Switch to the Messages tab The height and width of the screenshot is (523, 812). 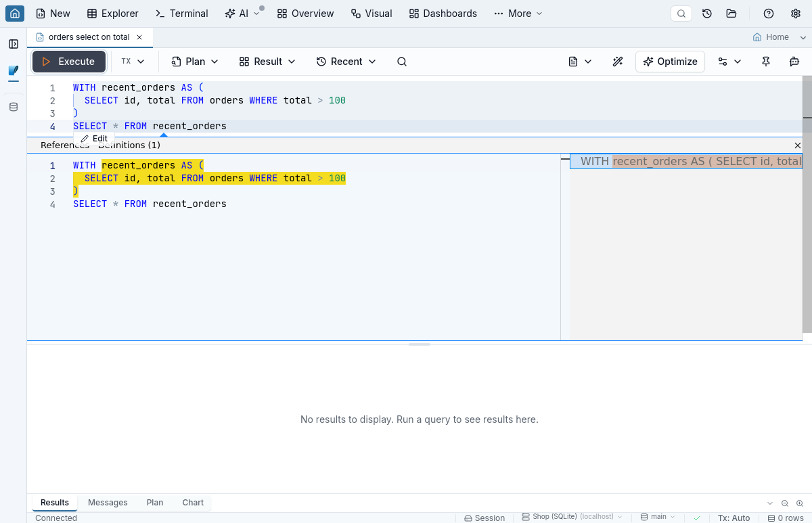(x=108, y=503)
